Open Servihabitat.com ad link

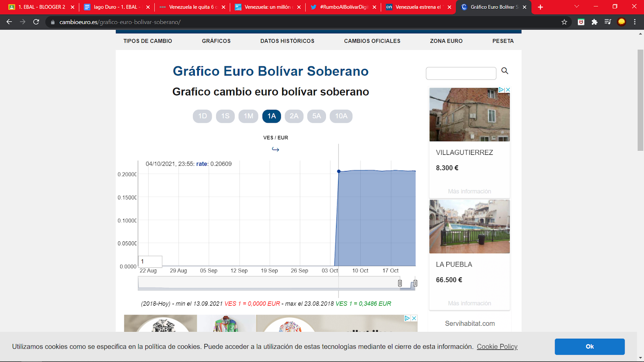pos(470,323)
